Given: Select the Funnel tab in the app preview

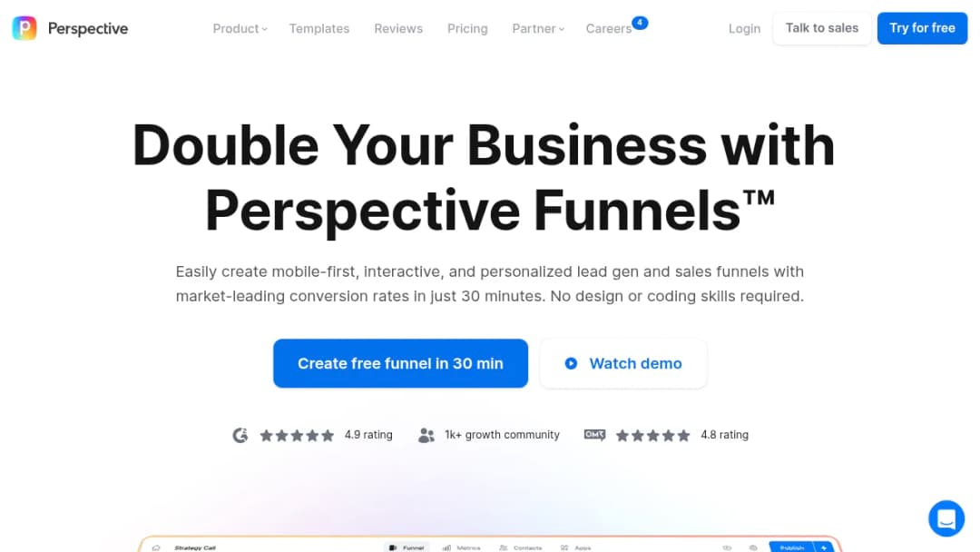Looking at the screenshot, I should pyautogui.click(x=407, y=547).
